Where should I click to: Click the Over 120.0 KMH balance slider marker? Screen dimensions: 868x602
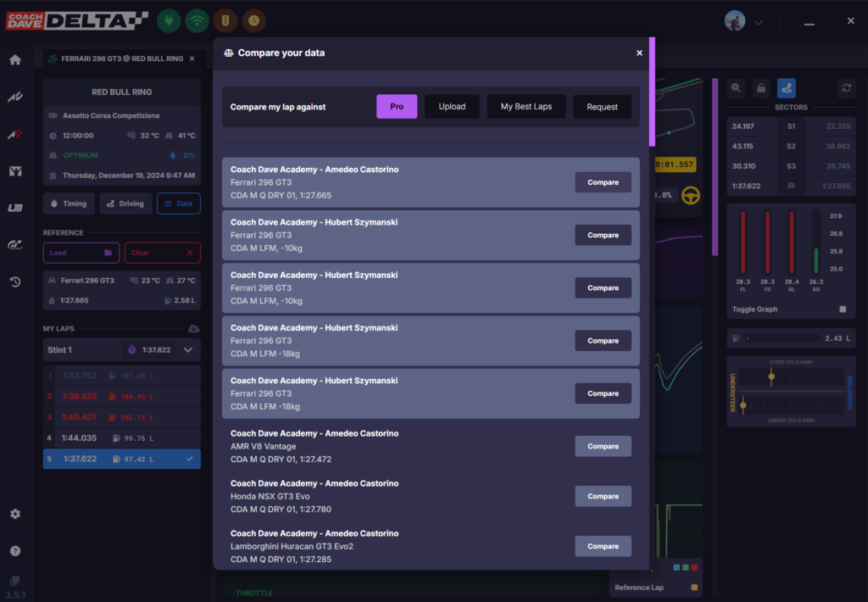[771, 377]
